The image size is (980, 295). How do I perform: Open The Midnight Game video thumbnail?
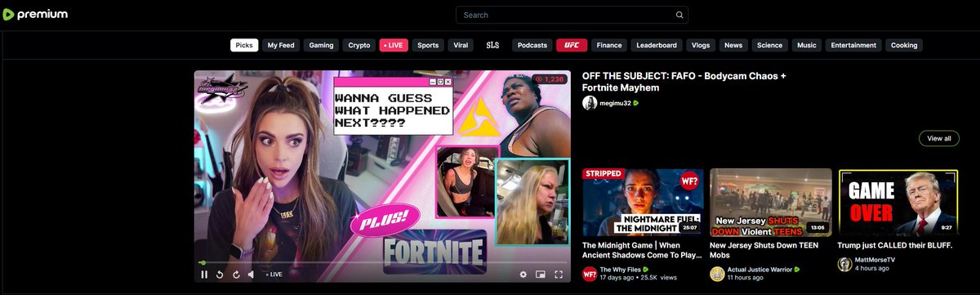point(643,203)
